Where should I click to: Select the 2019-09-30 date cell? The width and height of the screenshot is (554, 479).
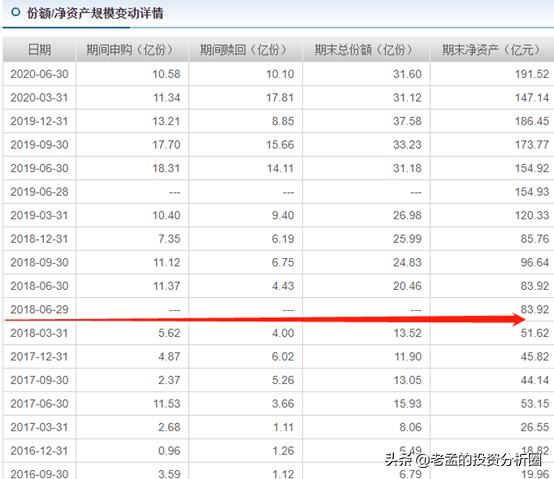[39, 144]
